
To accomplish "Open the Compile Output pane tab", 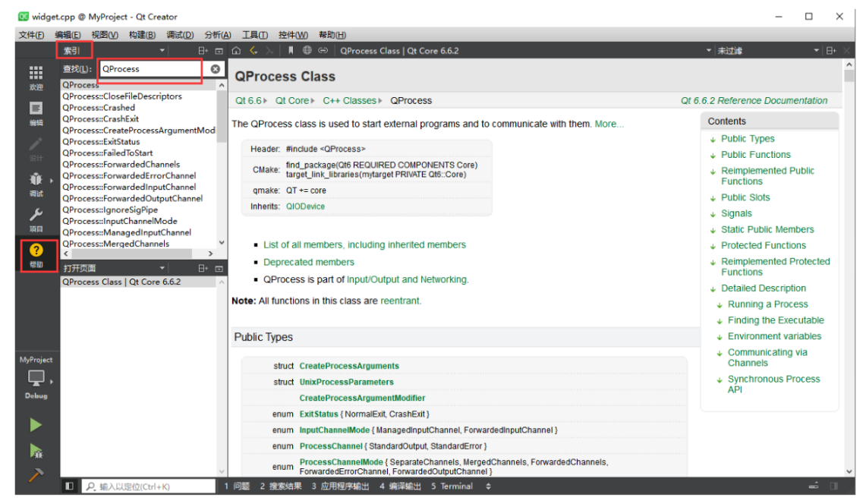I will 401,487.
